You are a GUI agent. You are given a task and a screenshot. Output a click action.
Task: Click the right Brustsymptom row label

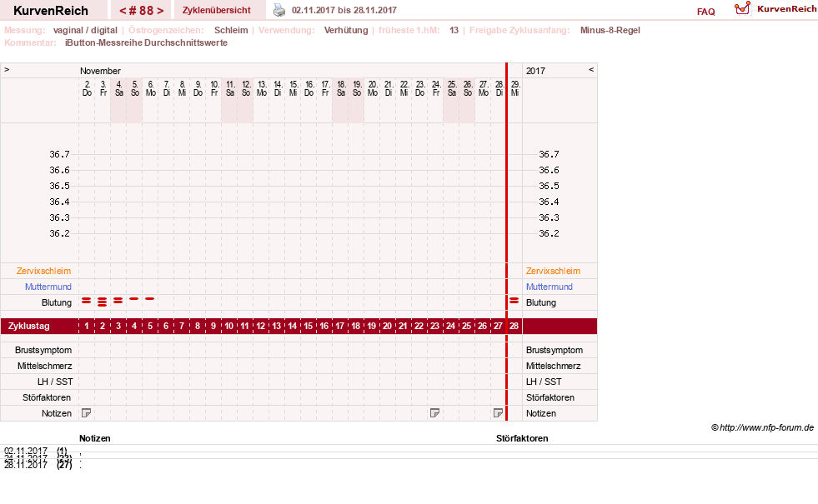(x=555, y=350)
